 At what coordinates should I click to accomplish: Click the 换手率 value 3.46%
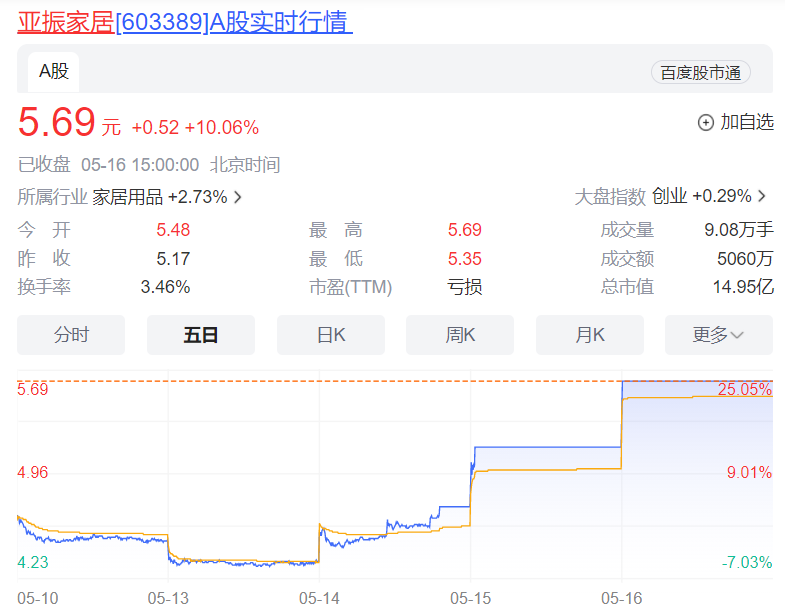pos(165,287)
